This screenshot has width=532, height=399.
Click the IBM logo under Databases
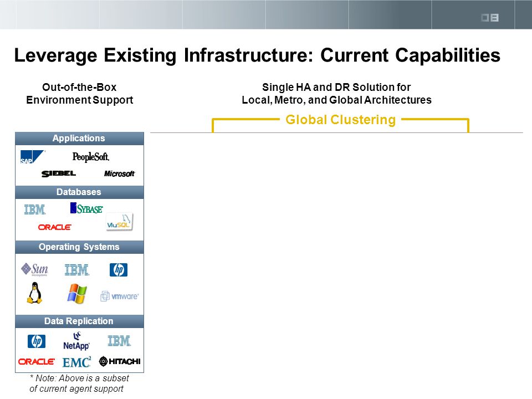pos(34,209)
